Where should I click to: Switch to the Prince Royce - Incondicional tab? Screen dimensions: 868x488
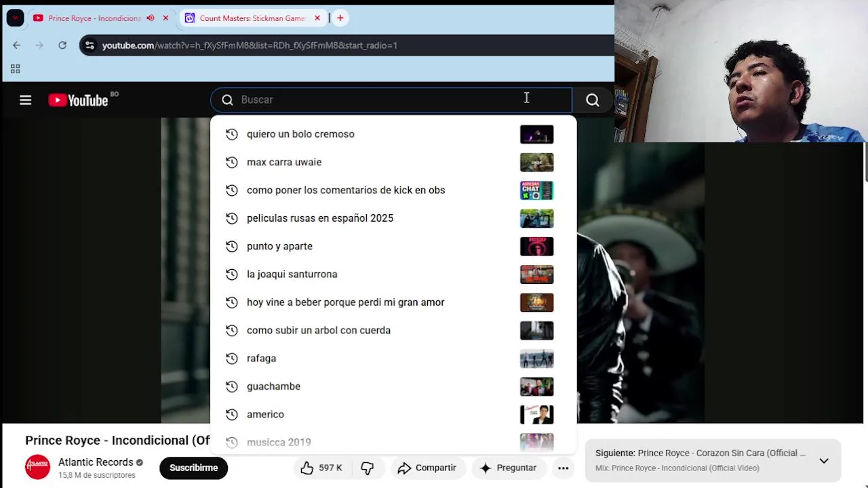(x=95, y=18)
